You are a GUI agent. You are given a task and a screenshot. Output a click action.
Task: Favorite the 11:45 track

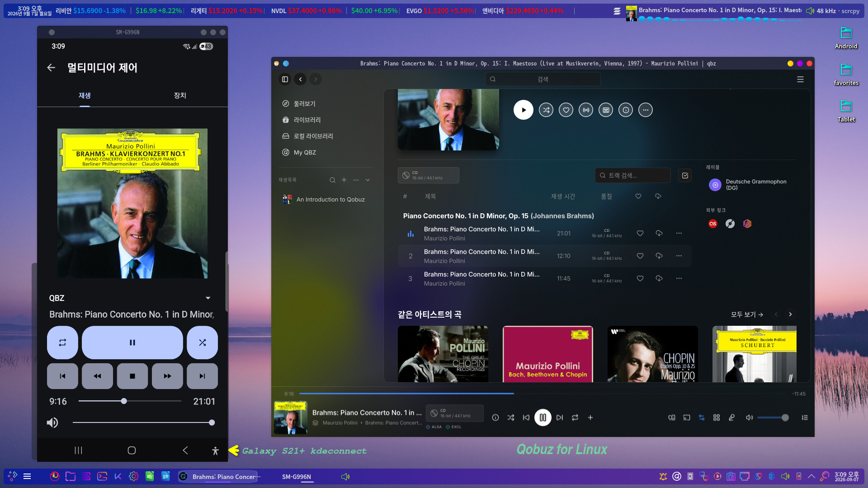point(640,278)
